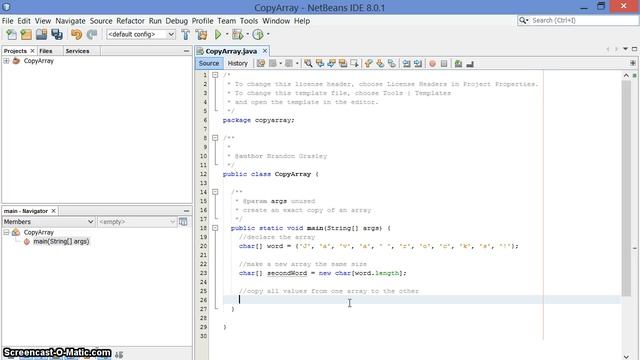Click the New Project toolbar icon
Image resolution: width=640 pixels, height=360 pixels.
click(26, 35)
